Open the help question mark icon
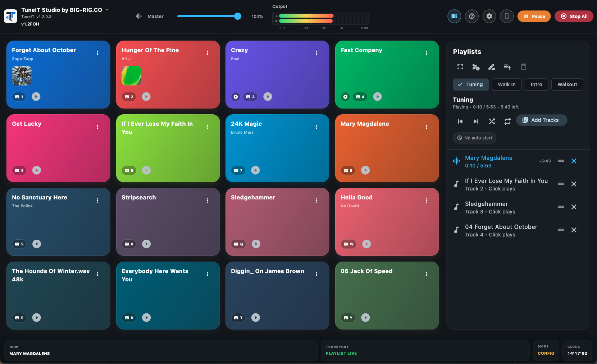This screenshot has height=364, width=597. (x=472, y=16)
